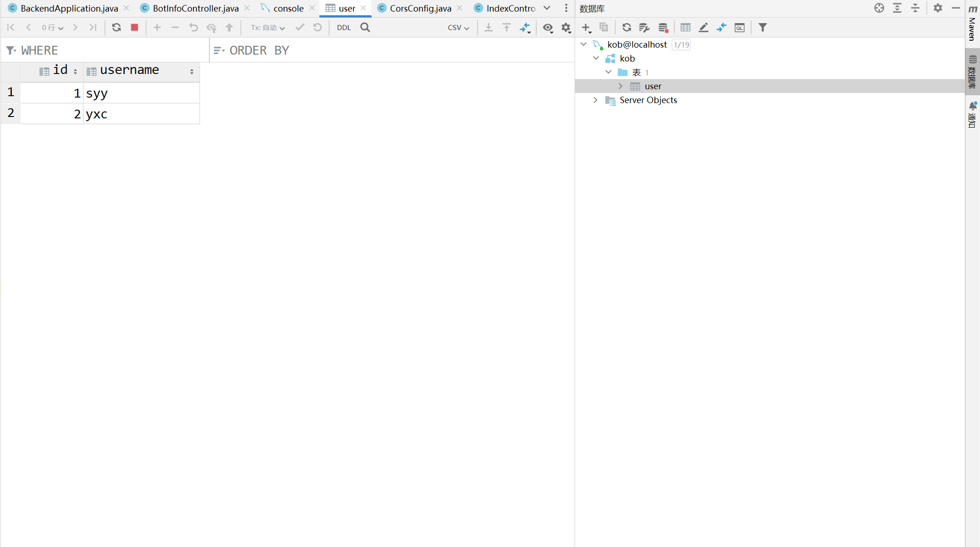Click the ORDER BY field

pyautogui.click(x=393, y=50)
